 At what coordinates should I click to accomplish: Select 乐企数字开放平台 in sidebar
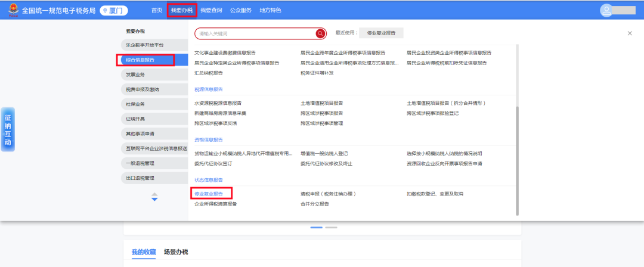154,45
